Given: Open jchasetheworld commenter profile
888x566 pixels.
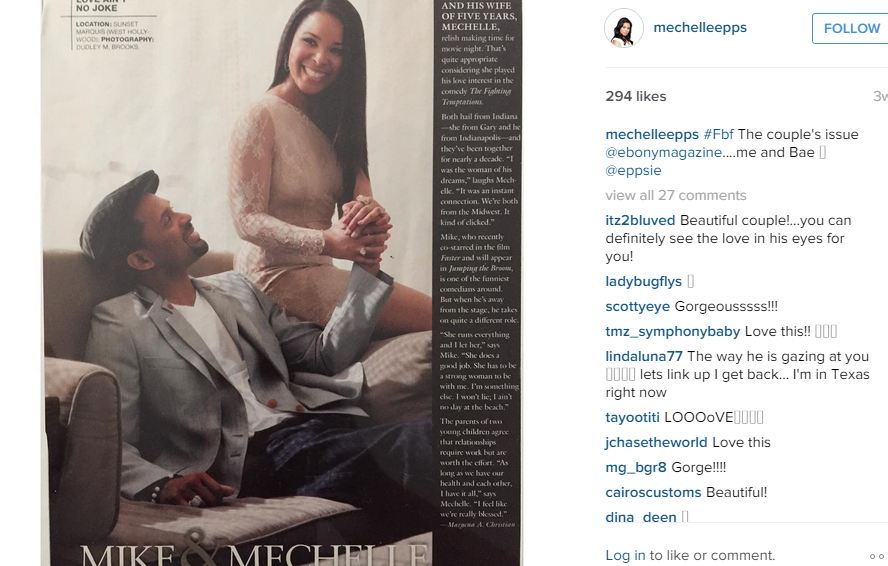Looking at the screenshot, I should (x=656, y=442).
